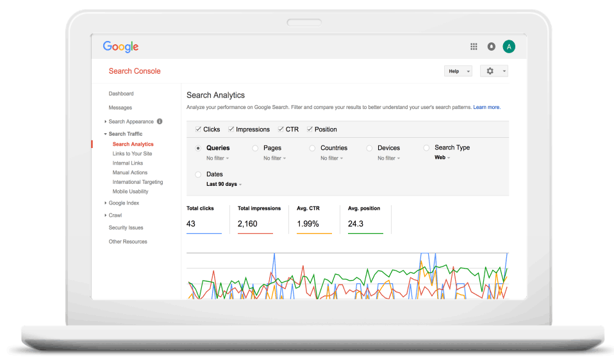Go to Dashboard in the sidebar

coord(121,94)
